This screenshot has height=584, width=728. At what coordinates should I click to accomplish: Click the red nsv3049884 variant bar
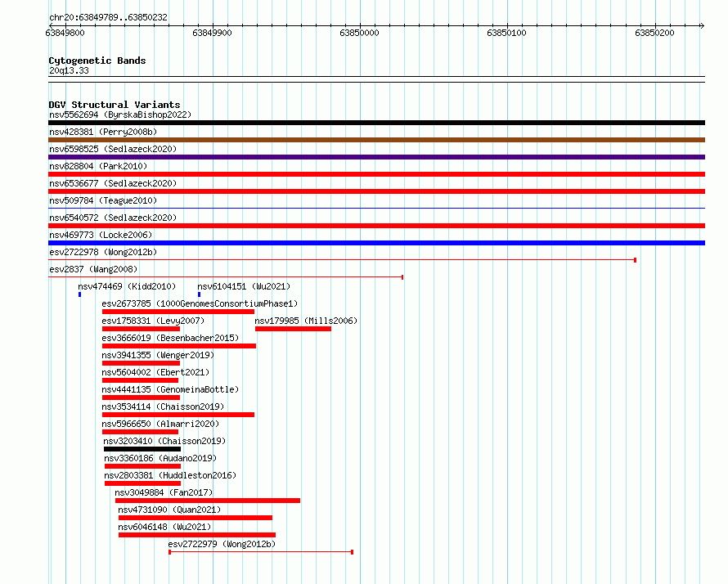208,501
